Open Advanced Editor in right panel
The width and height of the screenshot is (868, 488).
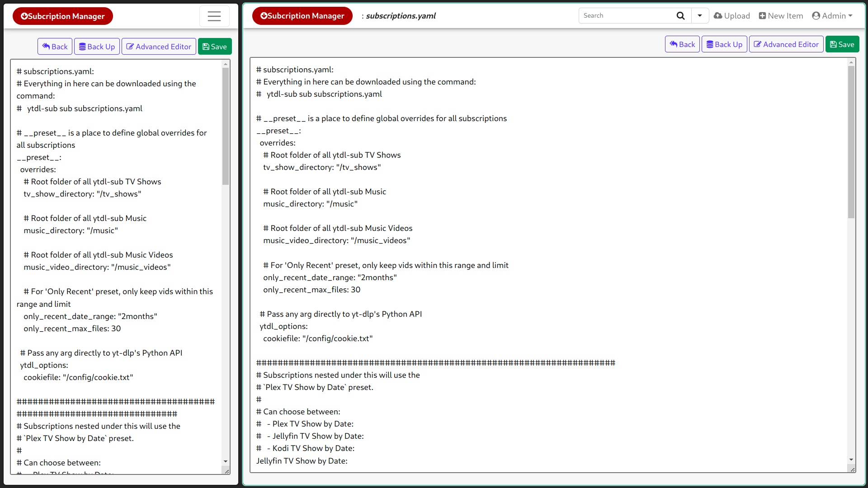pyautogui.click(x=786, y=44)
